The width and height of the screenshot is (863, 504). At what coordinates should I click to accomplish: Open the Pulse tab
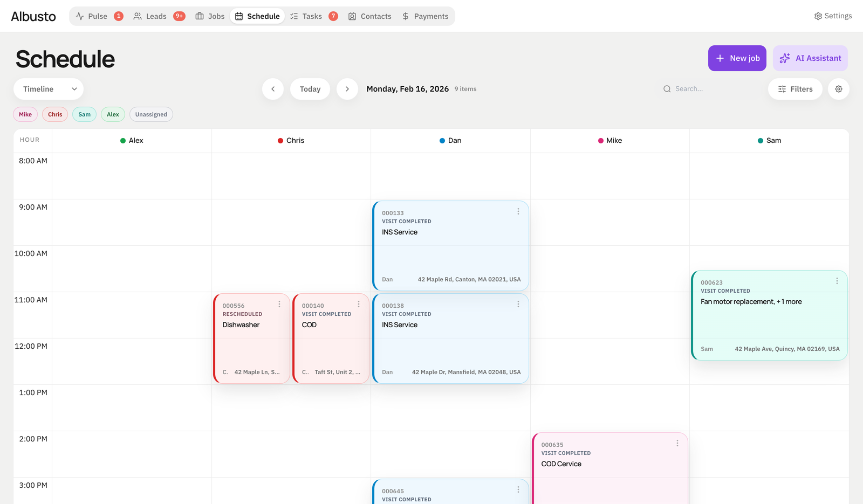(99, 16)
